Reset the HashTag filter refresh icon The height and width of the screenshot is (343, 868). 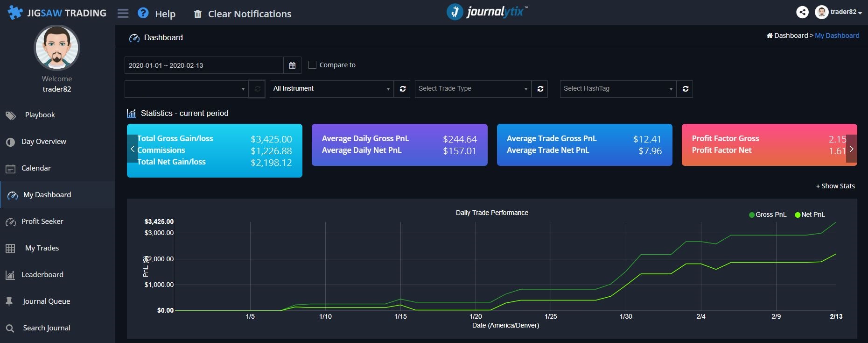click(685, 89)
